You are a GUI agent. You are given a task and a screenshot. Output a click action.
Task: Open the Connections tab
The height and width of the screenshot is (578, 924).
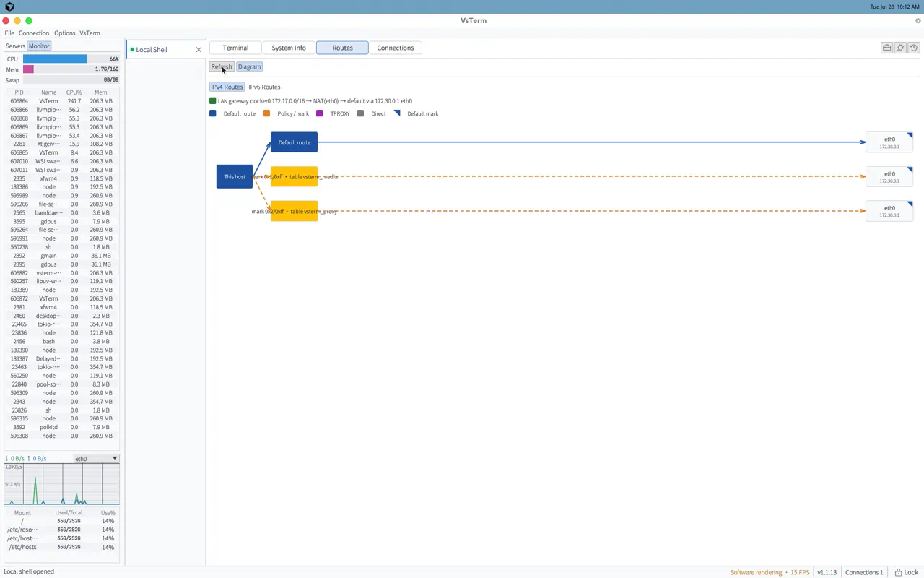pyautogui.click(x=396, y=48)
